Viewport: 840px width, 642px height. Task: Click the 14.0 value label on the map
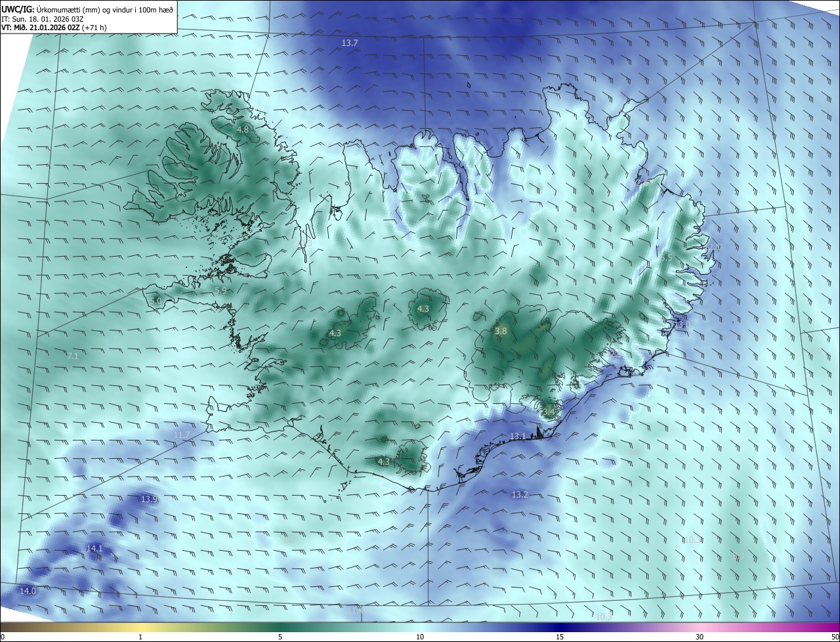point(28,591)
